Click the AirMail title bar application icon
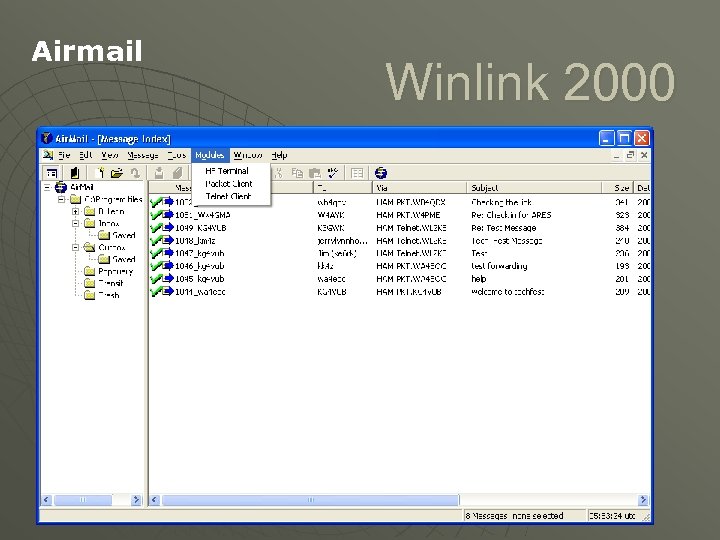Image resolution: width=720 pixels, height=540 pixels. pyautogui.click(x=46, y=138)
